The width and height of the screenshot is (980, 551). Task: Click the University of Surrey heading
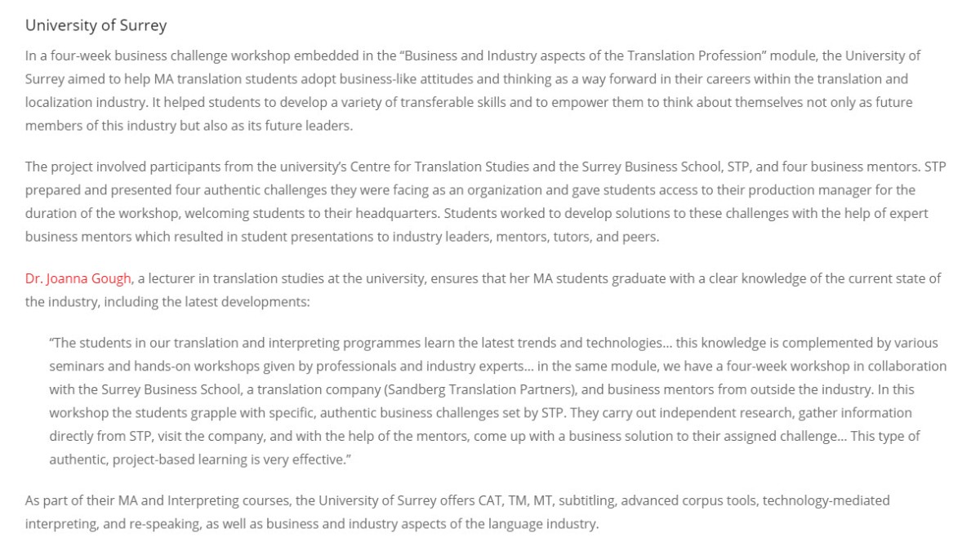pos(96,25)
